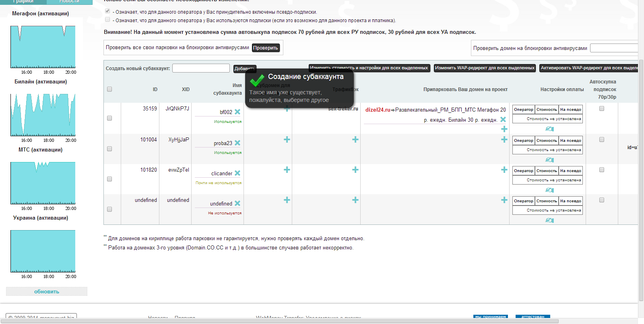Enable subscription autobuyout for clicander
The height and width of the screenshot is (324, 644).
(x=602, y=170)
